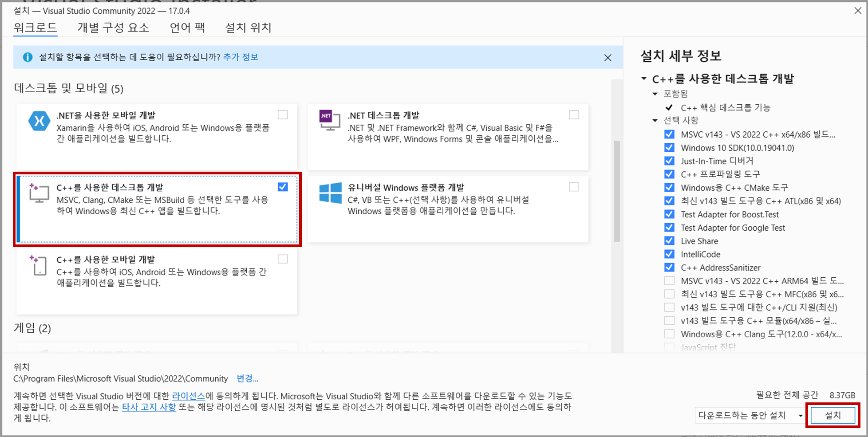Image resolution: width=868 pixels, height=437 pixels.
Task: Collapse the 선택 사항 section
Action: click(x=655, y=120)
